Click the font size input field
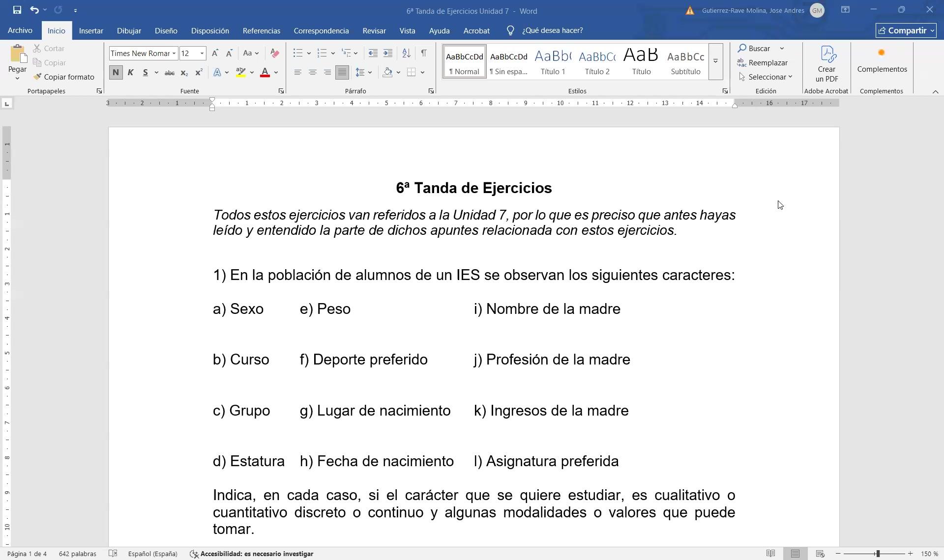Screen dimensions: 944x560 (x=189, y=53)
